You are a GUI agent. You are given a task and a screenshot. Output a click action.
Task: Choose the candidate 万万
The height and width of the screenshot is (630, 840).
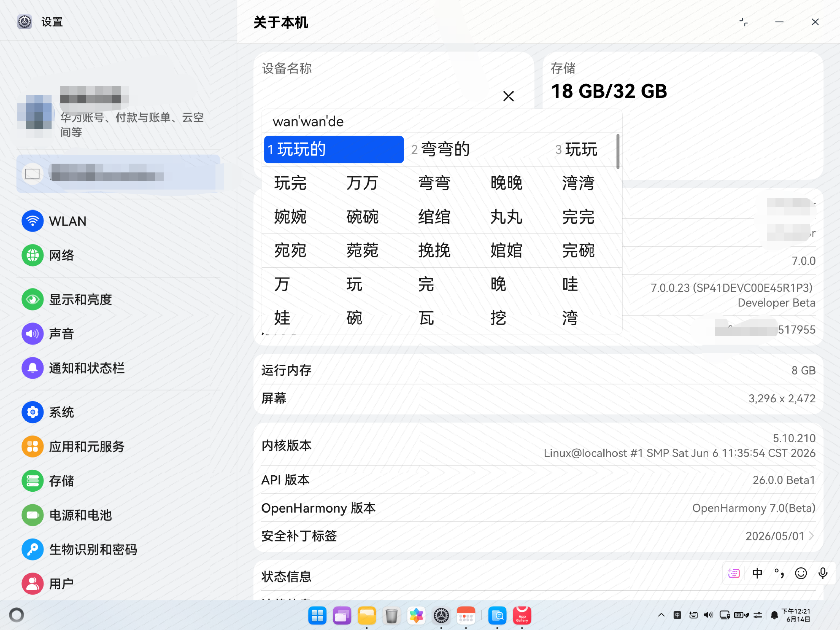(x=362, y=183)
